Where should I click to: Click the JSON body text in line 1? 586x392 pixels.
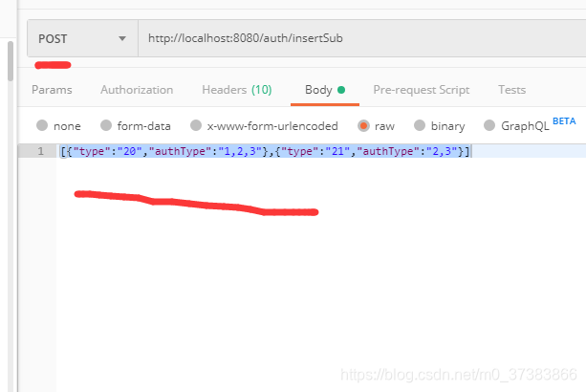pyautogui.click(x=266, y=151)
